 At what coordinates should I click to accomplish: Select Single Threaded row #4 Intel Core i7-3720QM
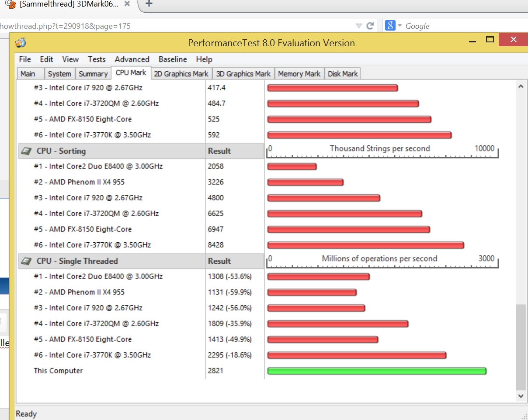96,324
